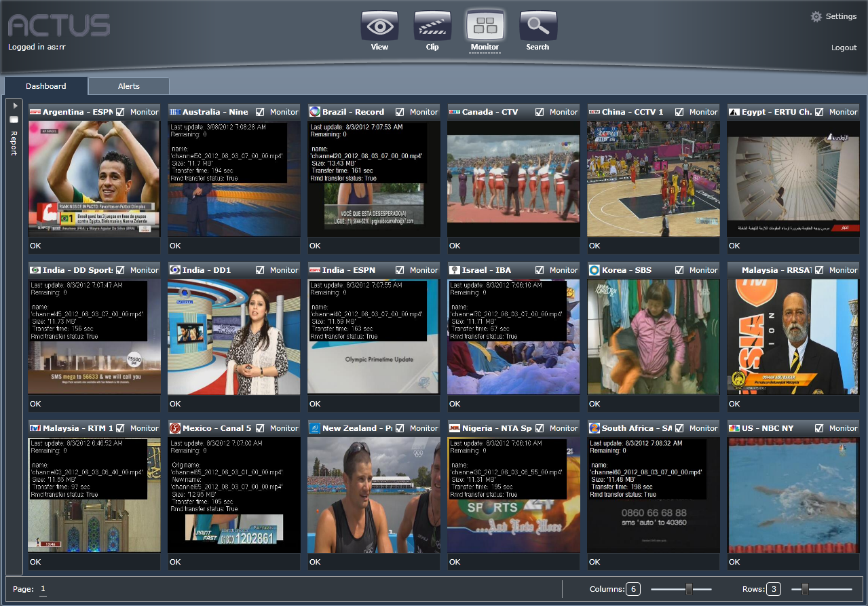This screenshot has width=868, height=606.
Task: Open the View mode eye icon
Action: click(379, 26)
